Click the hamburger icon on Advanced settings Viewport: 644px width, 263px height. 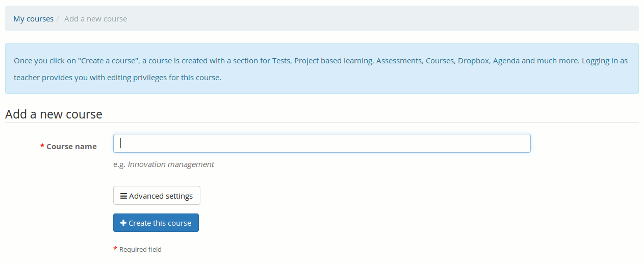123,196
